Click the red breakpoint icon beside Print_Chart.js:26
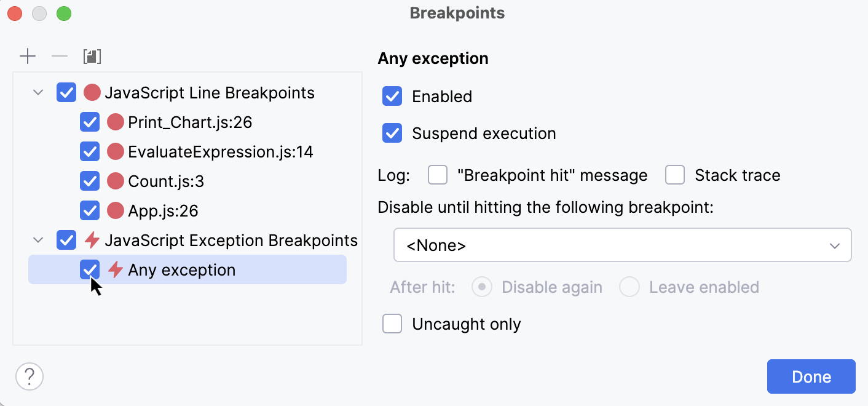This screenshot has width=868, height=406. pos(114,122)
